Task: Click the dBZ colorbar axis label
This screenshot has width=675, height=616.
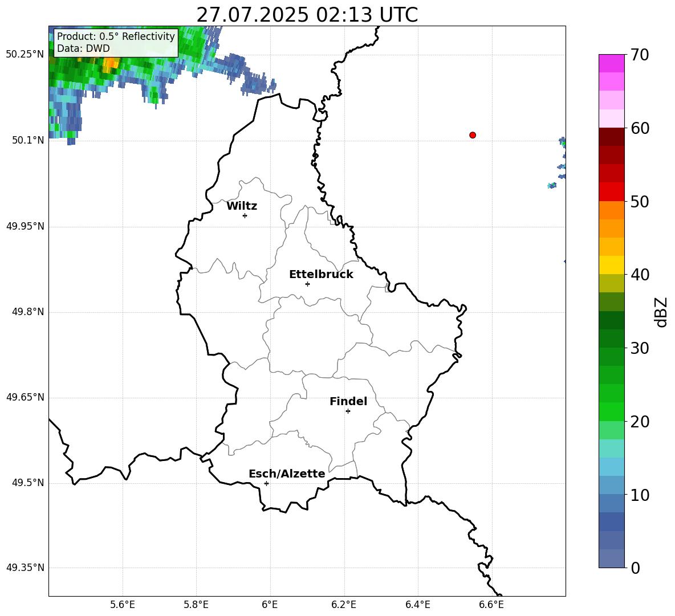Action: pos(662,312)
